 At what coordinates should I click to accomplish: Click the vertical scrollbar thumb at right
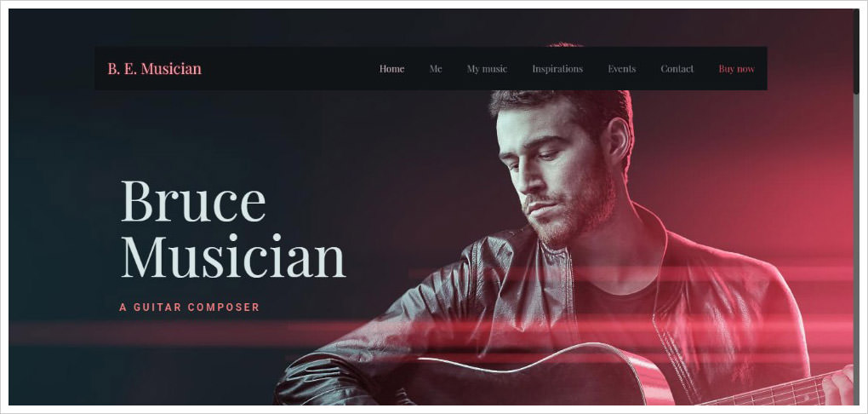(856, 51)
